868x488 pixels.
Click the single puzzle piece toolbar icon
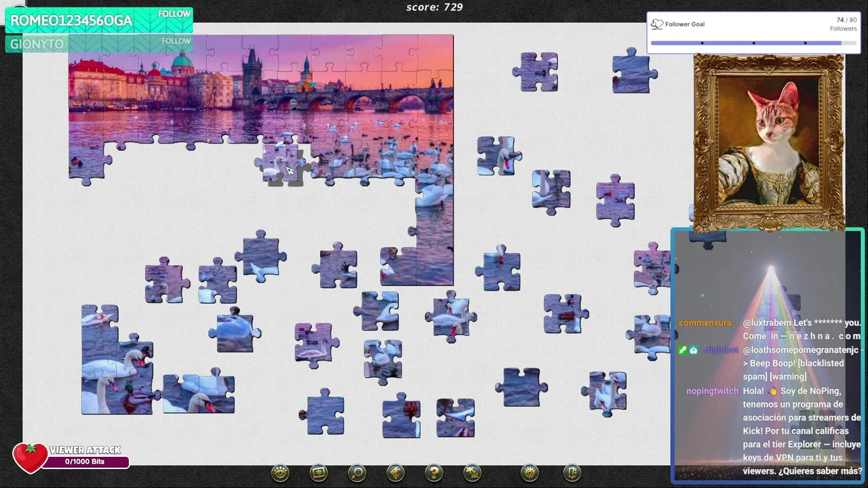473,473
